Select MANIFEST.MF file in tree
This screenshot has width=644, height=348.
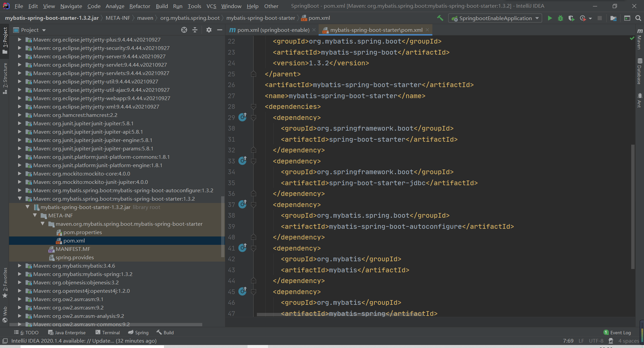click(x=73, y=249)
